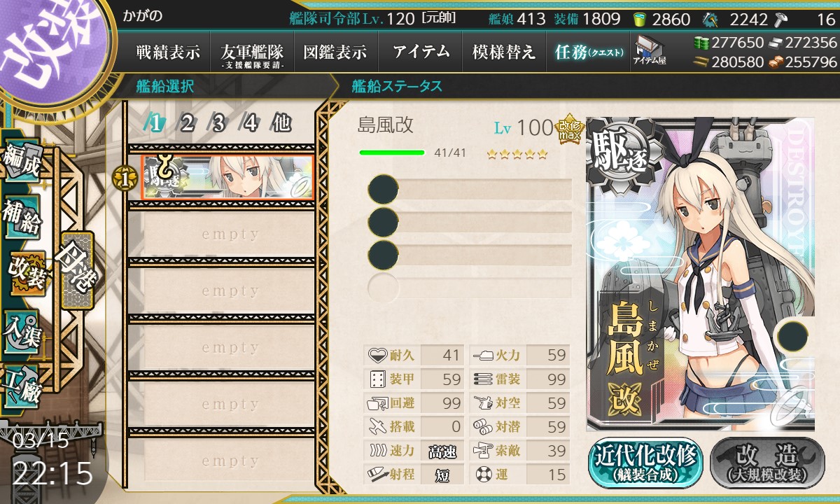The image size is (840, 504).
Task: Open 戦績表示 records menu
Action: (168, 52)
